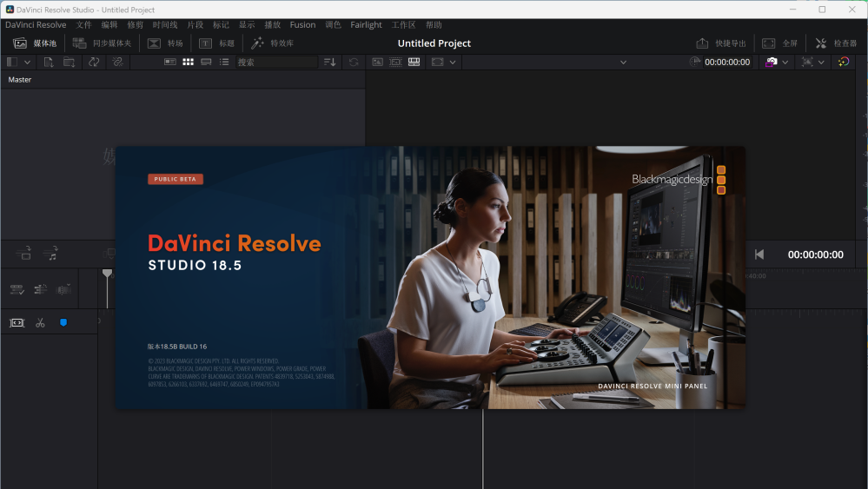
Task: Open the camera options dropdown in viewer
Action: [785, 63]
